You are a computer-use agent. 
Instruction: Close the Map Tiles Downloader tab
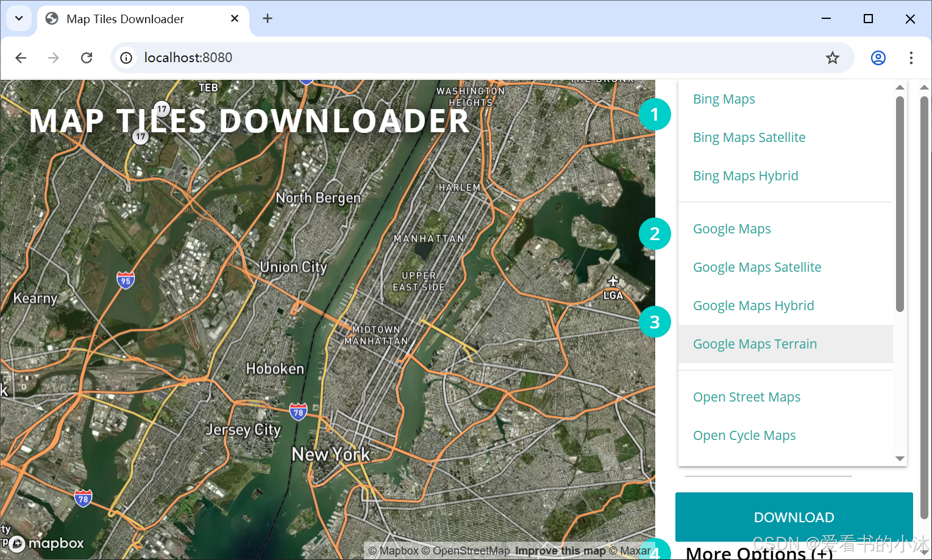[x=235, y=19]
